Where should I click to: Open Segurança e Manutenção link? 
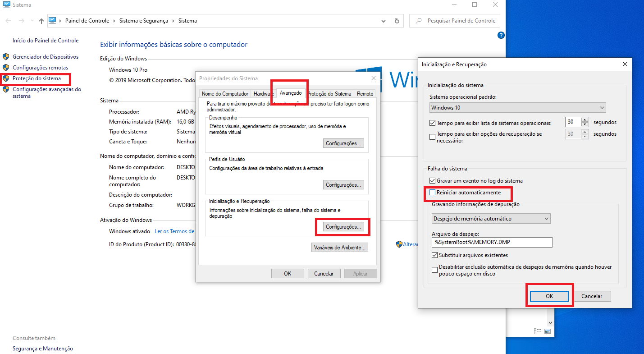pos(43,349)
